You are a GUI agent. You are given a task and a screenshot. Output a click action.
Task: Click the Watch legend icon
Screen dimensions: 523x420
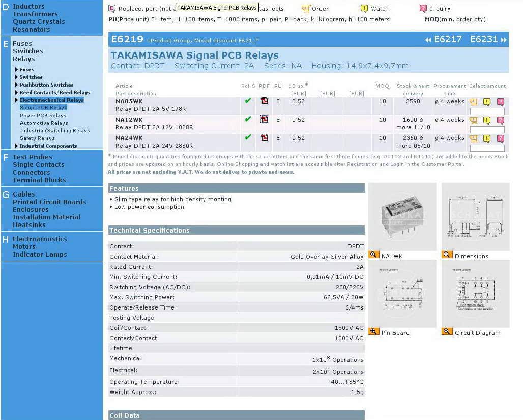(x=364, y=8)
